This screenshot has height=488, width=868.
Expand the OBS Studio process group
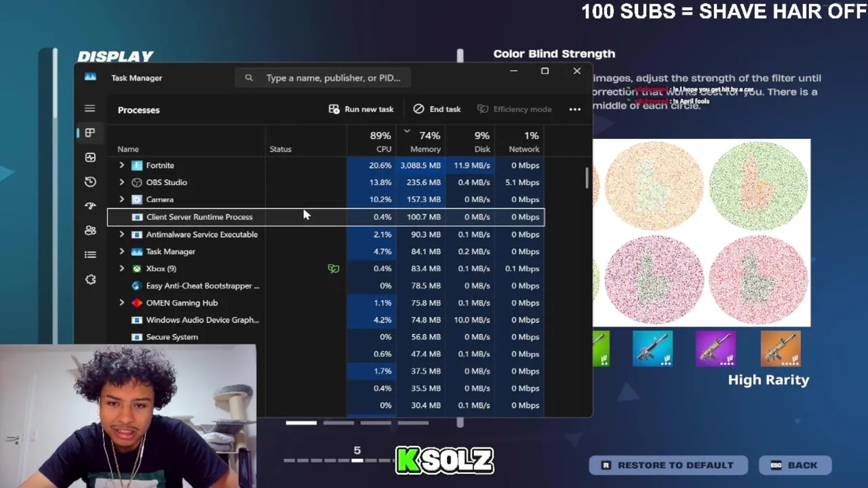(x=121, y=182)
